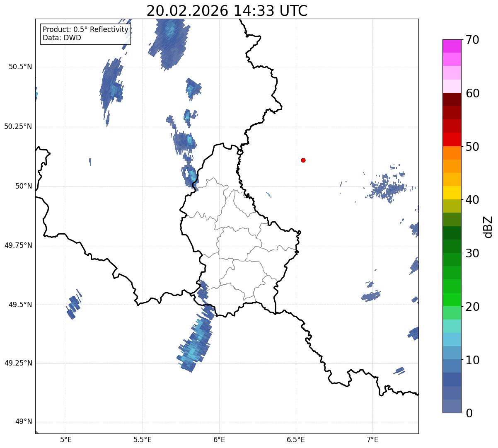498x448 pixels.
Task: Click the 49.5°N latitude label
Action: [20, 305]
